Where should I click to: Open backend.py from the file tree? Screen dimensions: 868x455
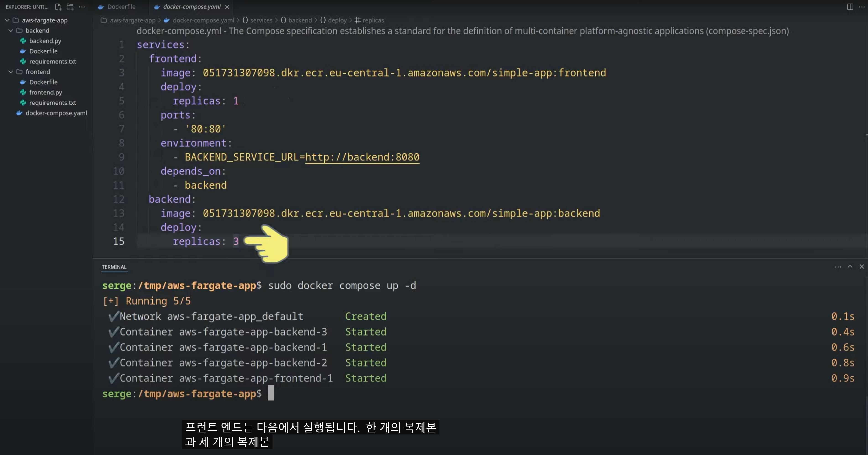(45, 41)
